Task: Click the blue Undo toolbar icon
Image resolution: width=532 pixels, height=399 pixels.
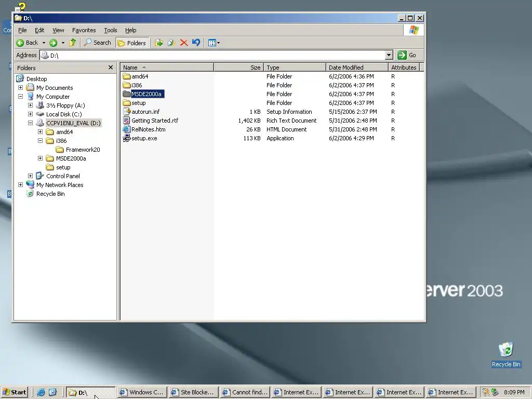Action: click(x=196, y=43)
